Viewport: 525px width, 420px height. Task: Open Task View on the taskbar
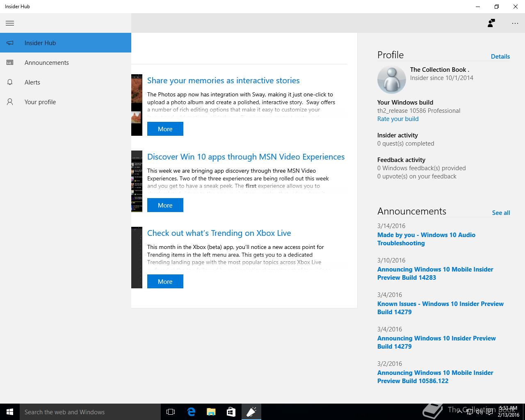tap(171, 412)
